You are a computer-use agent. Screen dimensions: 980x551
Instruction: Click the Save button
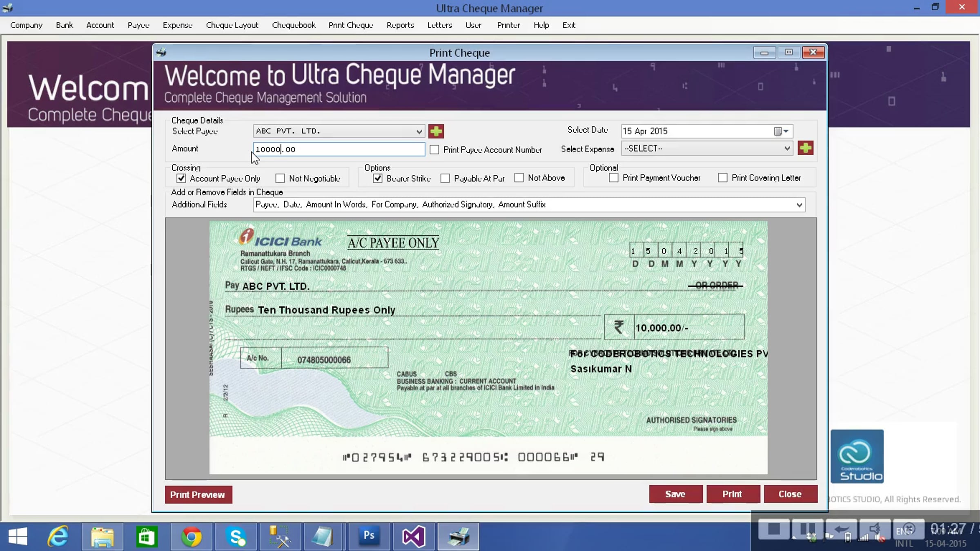click(x=675, y=494)
